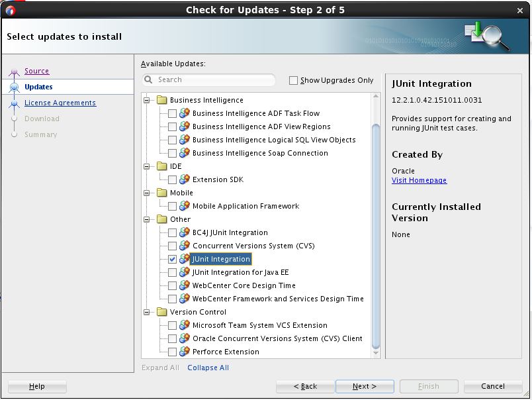Image resolution: width=532 pixels, height=400 pixels.
Task: Click the search magnifier icon
Action: [149, 80]
